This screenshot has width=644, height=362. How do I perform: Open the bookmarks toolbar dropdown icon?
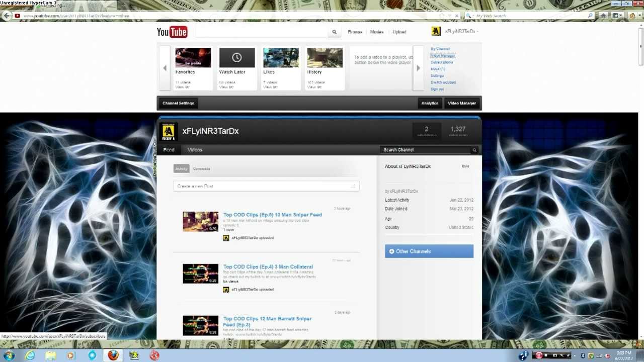click(616, 16)
